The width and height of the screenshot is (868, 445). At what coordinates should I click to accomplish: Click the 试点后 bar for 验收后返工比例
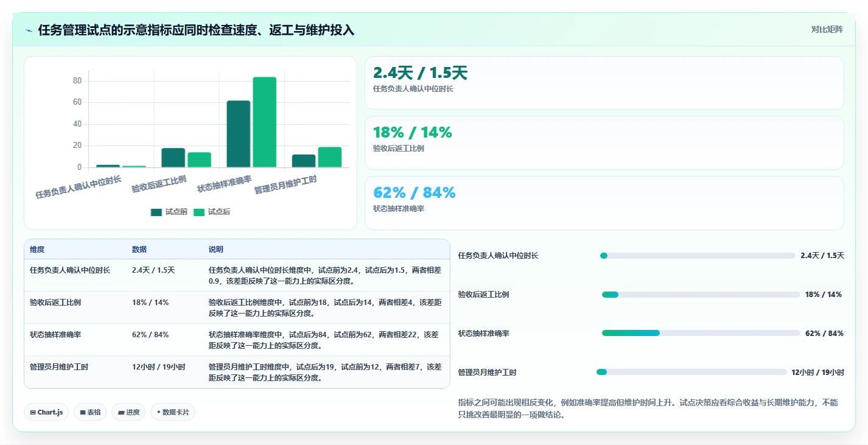pos(200,160)
